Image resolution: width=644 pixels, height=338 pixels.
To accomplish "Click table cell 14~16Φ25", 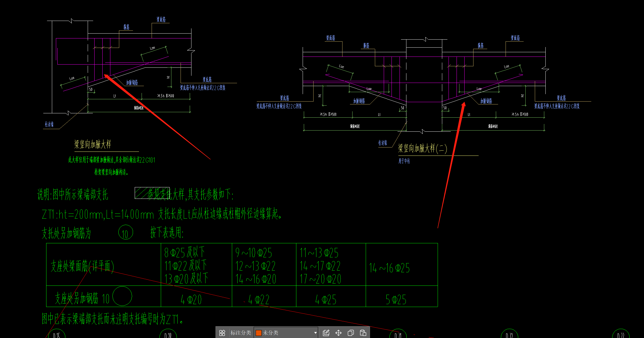I will coord(389,268).
